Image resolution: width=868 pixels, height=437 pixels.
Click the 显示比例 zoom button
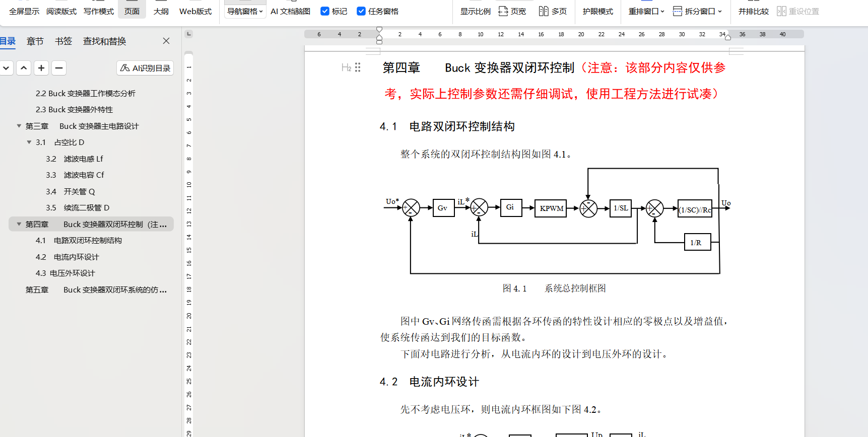pos(476,11)
